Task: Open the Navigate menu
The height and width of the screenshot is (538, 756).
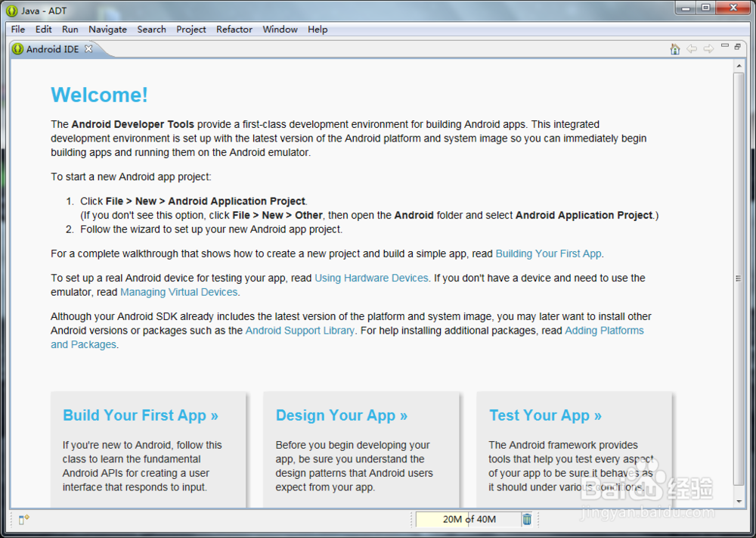Action: click(x=107, y=30)
